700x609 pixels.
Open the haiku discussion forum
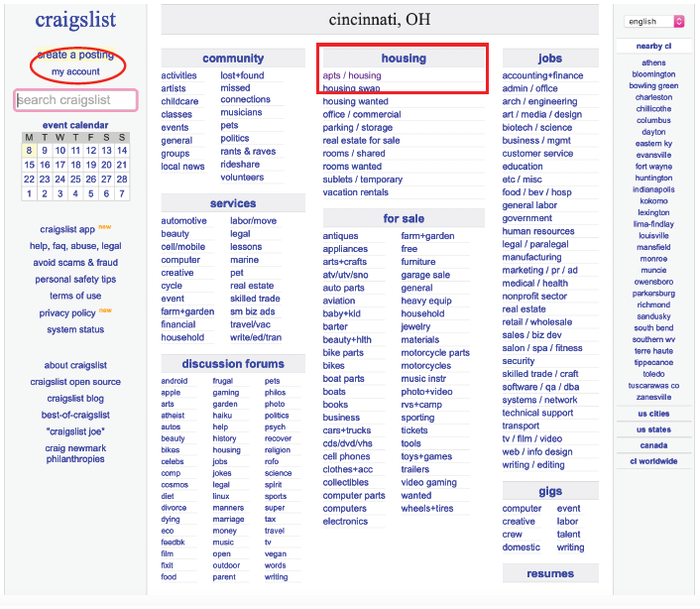pos(222,416)
